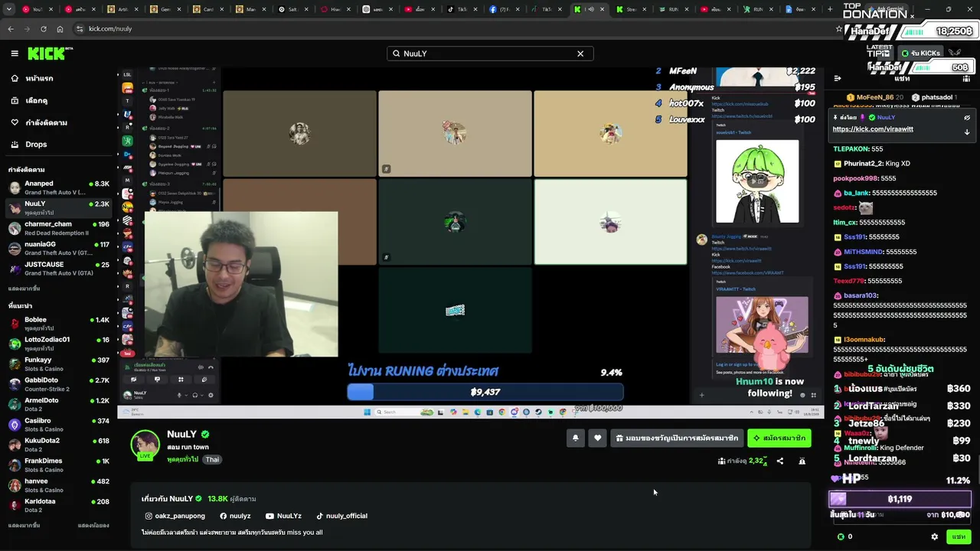Image resolution: width=980 pixels, height=551 pixels.
Task: Open KukuDota2 recommended channel
Action: pos(59,445)
